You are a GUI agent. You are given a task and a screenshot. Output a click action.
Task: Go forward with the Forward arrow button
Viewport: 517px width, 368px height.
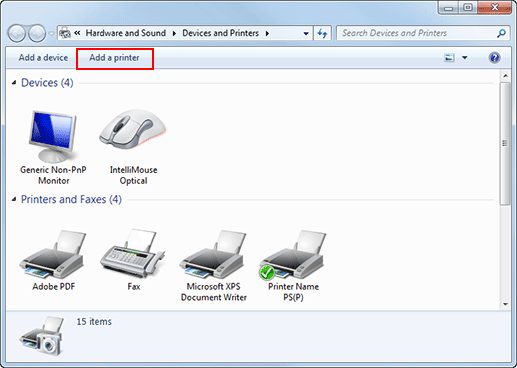pyautogui.click(x=37, y=33)
